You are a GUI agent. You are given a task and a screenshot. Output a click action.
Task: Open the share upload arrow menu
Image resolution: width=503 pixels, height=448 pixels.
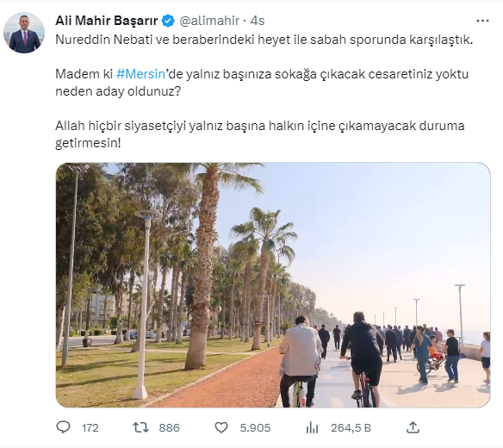413,427
